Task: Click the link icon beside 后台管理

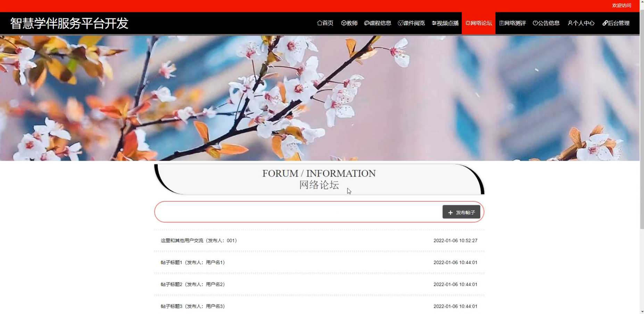Action: [x=605, y=23]
